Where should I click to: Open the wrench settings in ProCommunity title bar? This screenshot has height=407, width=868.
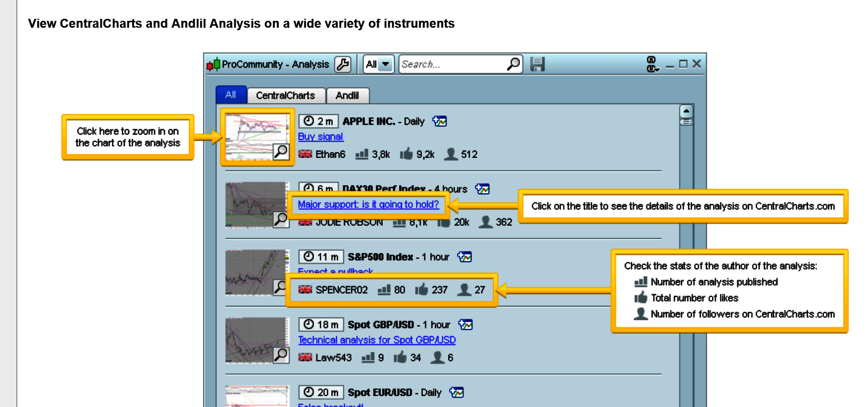pos(343,64)
